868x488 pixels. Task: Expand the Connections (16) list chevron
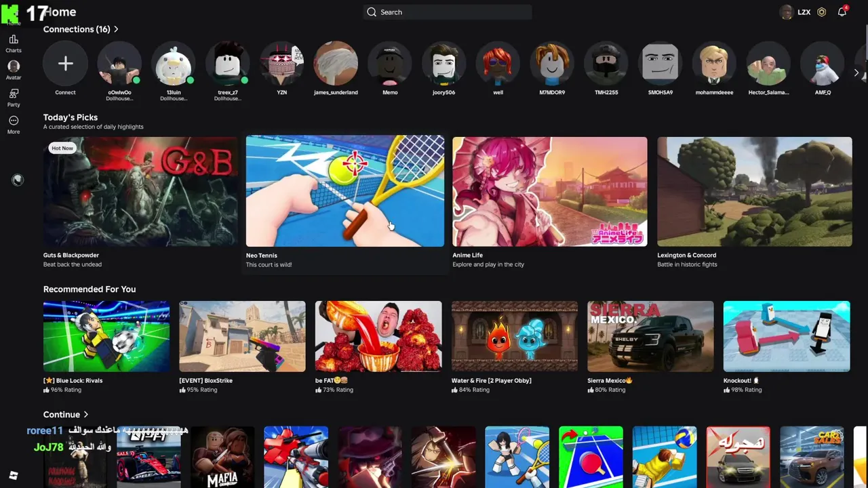[x=116, y=29]
